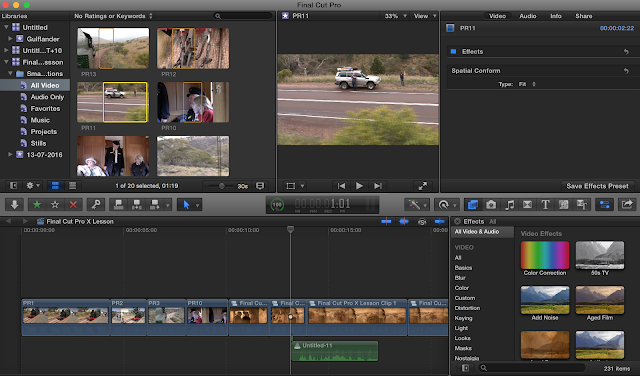Click the Append clip to storyline icon
Viewport: 640px width, 376px height.
pyautogui.click(x=155, y=205)
